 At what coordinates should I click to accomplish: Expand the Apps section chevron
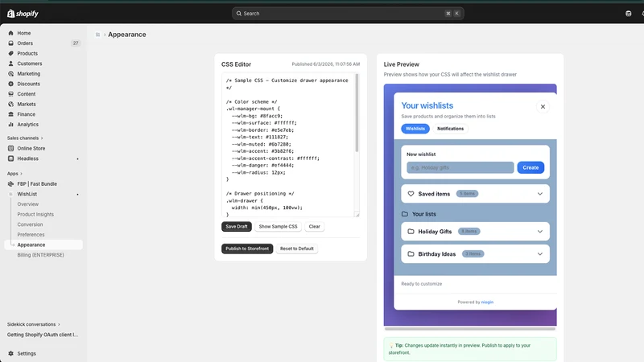(22, 174)
